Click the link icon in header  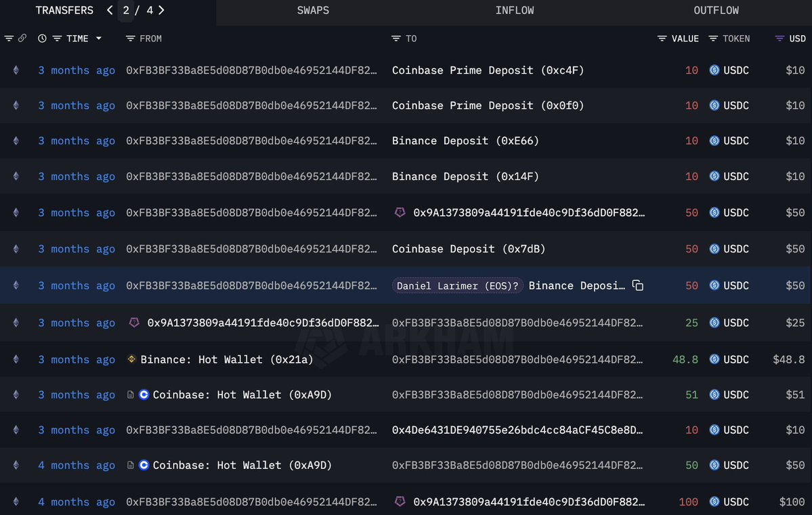point(22,39)
